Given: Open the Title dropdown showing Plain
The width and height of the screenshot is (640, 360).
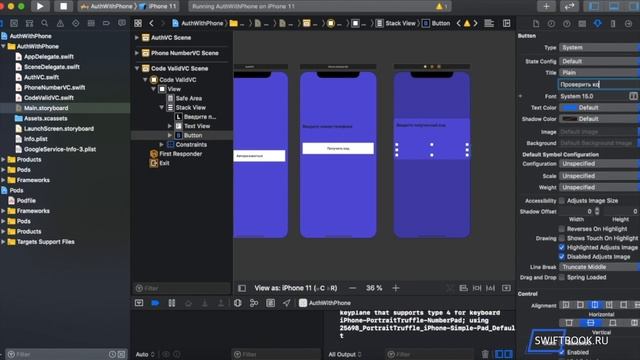Looking at the screenshot, I should [599, 73].
